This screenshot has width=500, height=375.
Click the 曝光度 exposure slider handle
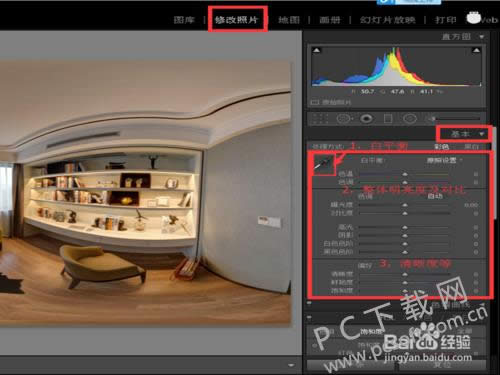point(405,205)
